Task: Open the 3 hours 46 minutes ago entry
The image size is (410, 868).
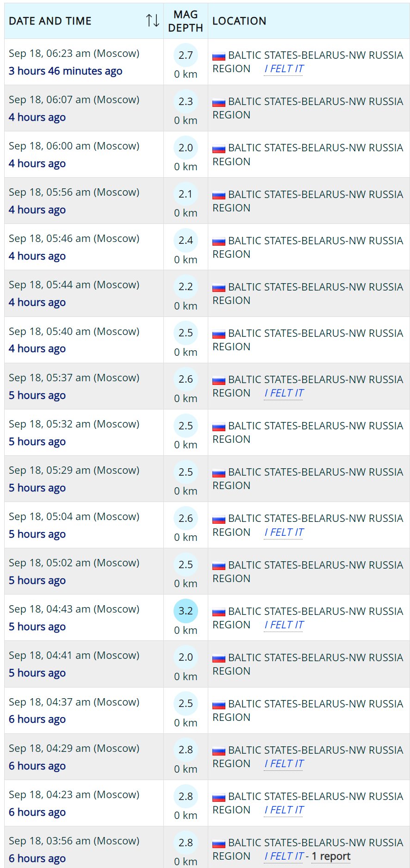Action: coord(66,71)
